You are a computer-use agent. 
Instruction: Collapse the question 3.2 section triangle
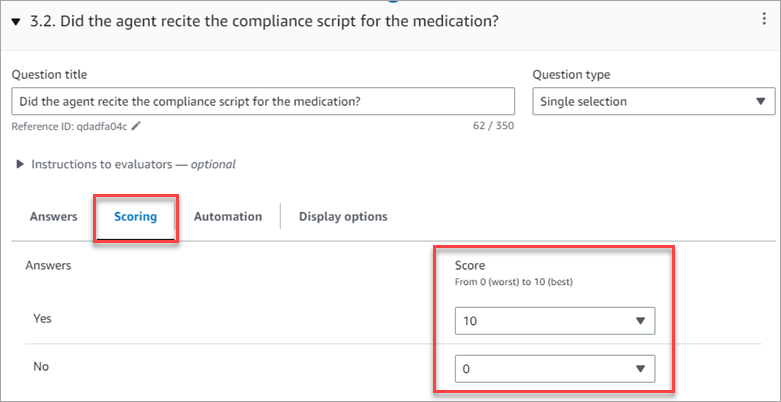click(15, 21)
